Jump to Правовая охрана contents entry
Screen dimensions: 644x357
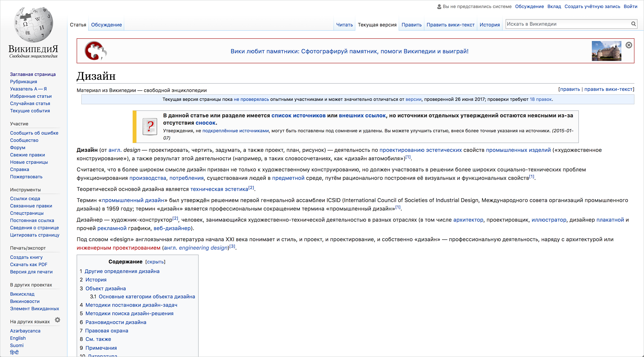pos(107,331)
